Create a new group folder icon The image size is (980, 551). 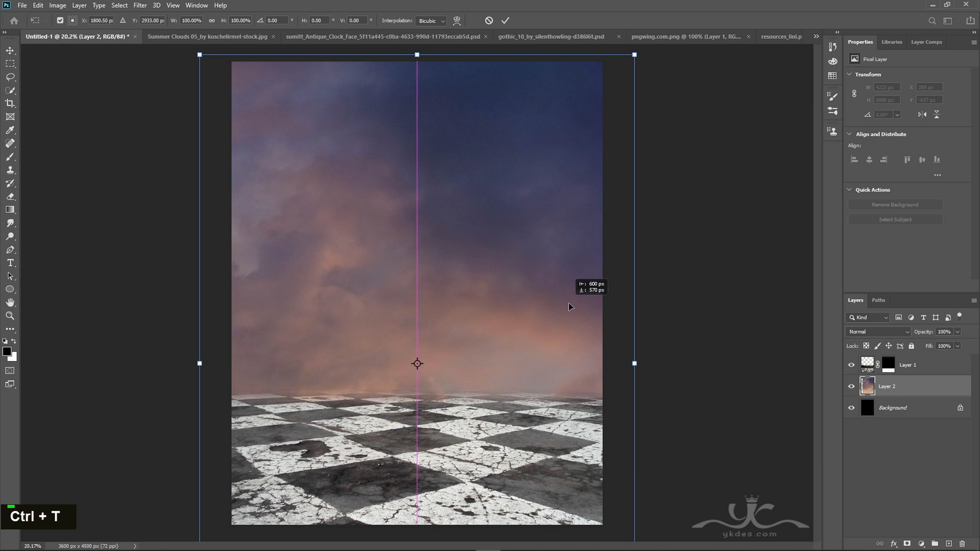(935, 543)
